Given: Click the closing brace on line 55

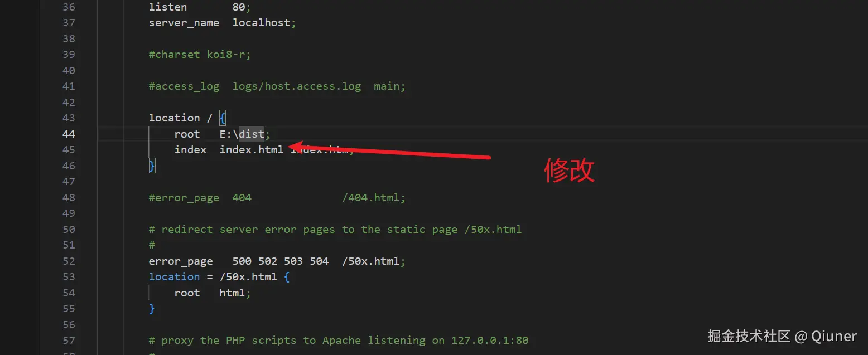Looking at the screenshot, I should point(152,308).
